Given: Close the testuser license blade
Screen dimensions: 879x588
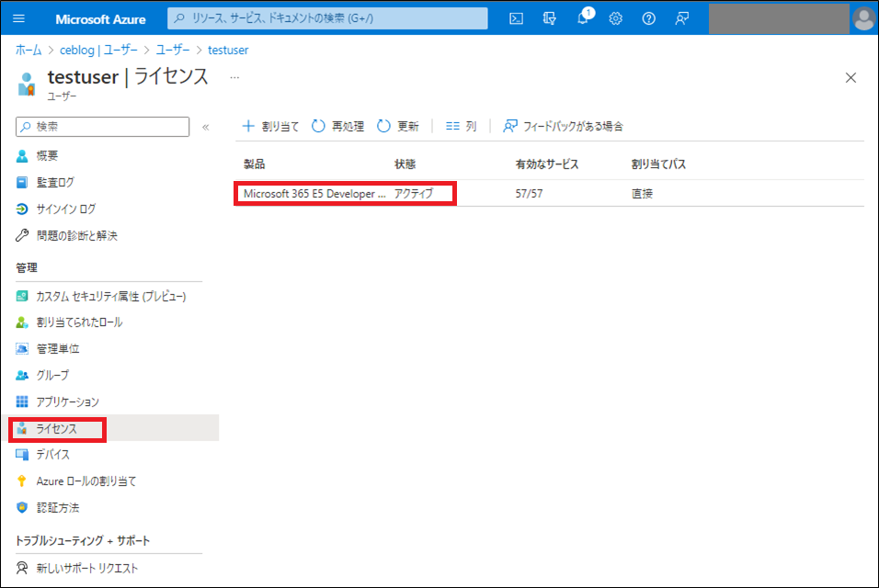Looking at the screenshot, I should [x=850, y=78].
